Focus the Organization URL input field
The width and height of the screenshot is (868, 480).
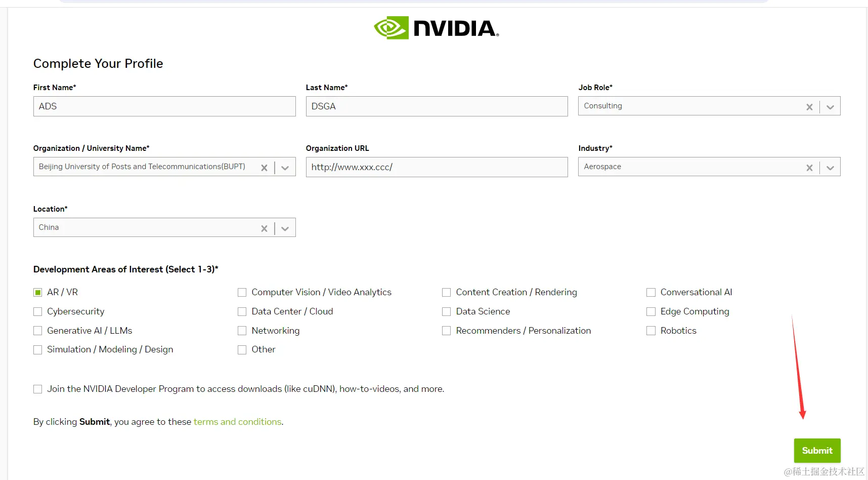pyautogui.click(x=437, y=167)
